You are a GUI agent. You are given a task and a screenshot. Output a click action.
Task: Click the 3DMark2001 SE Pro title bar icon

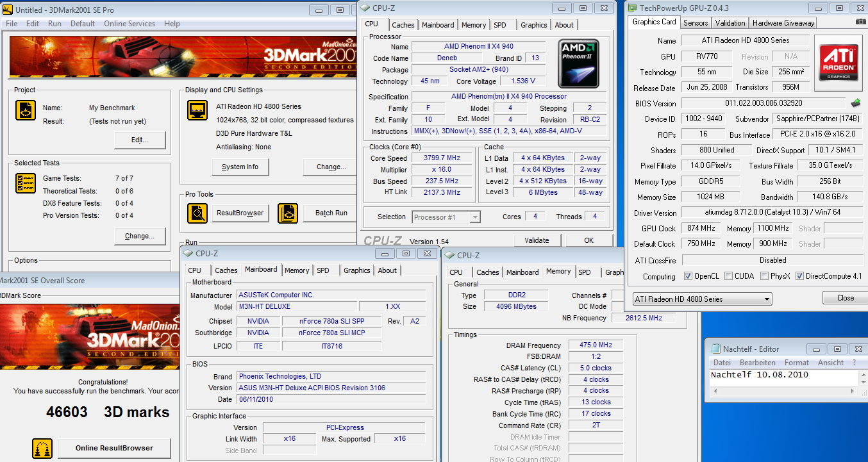pos(7,10)
